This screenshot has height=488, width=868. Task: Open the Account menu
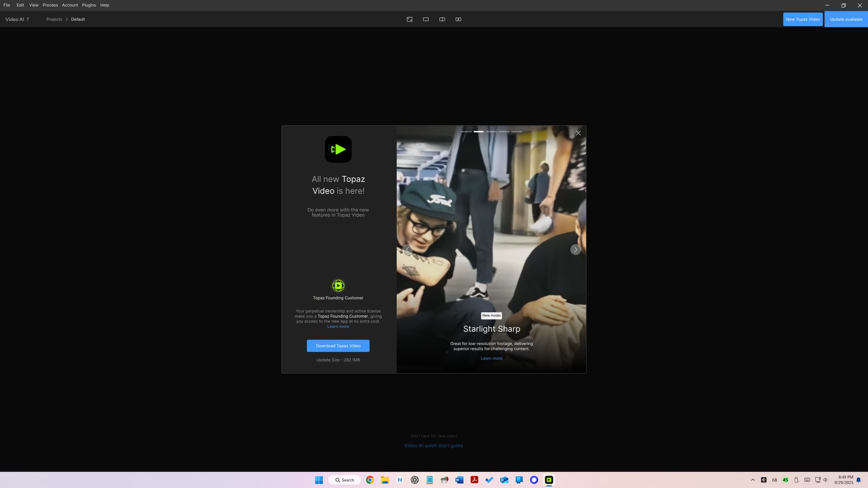click(70, 5)
